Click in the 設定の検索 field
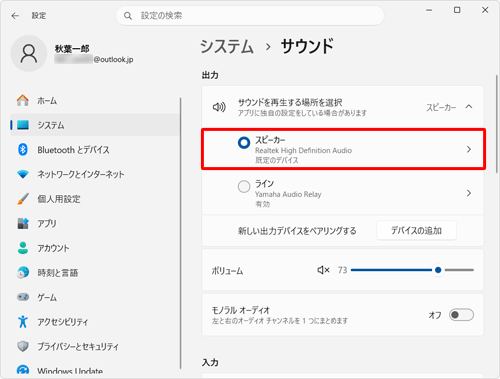Viewport: 500px width, 379px height. point(250,16)
